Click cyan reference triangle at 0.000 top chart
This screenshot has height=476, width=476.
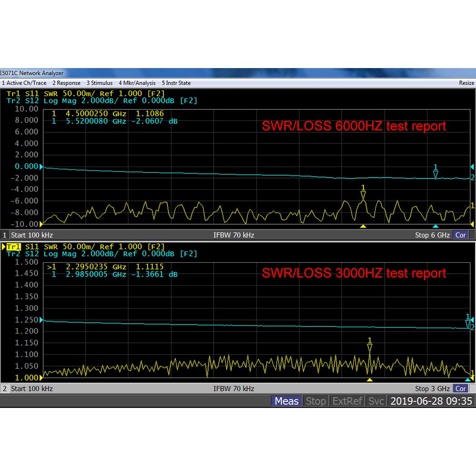click(x=41, y=167)
